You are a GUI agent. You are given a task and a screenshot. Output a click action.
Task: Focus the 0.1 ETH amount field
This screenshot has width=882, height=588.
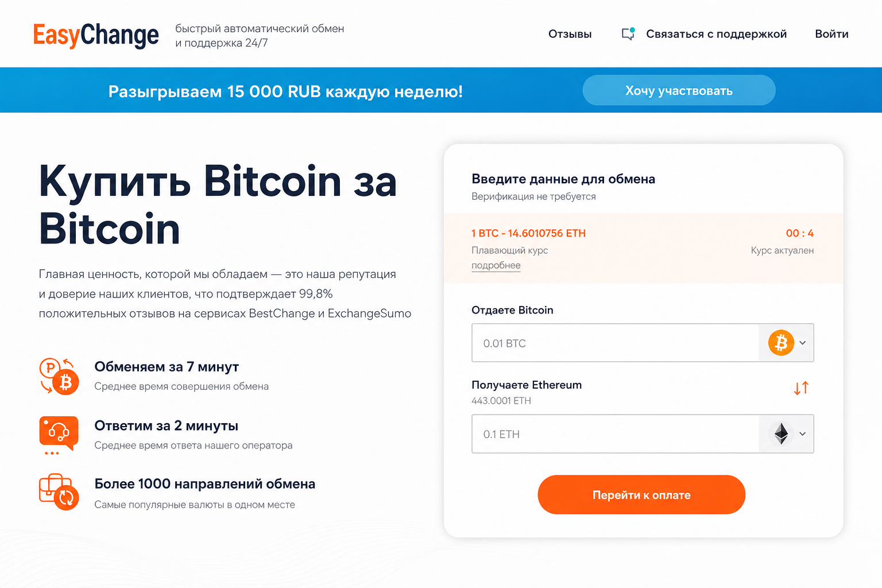pos(615,434)
